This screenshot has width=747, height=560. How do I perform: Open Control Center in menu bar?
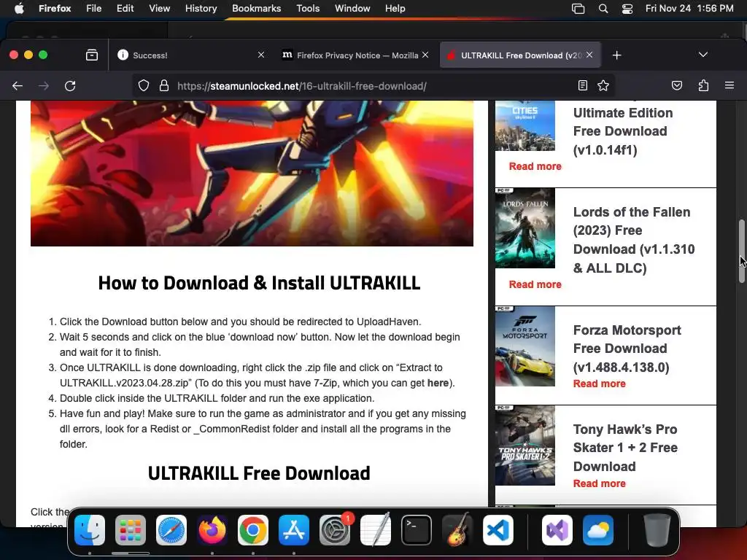(627, 9)
